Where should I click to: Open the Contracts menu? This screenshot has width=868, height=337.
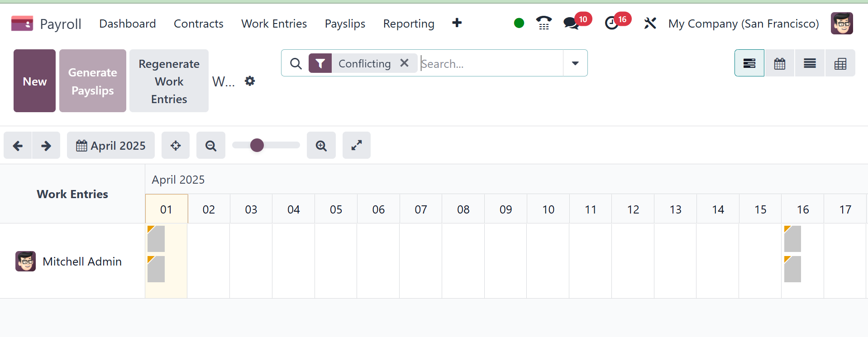click(199, 24)
